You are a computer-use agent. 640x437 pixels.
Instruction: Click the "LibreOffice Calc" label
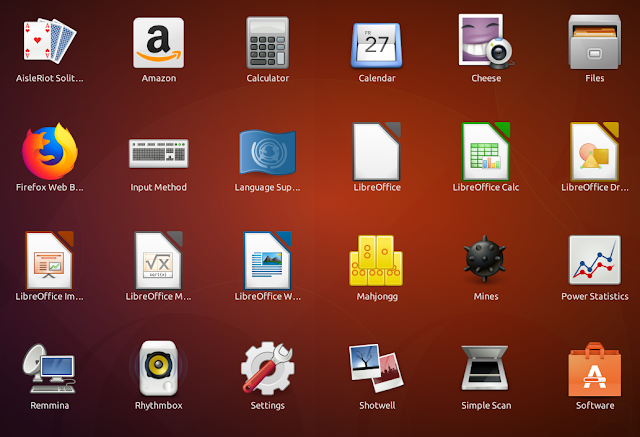click(486, 188)
